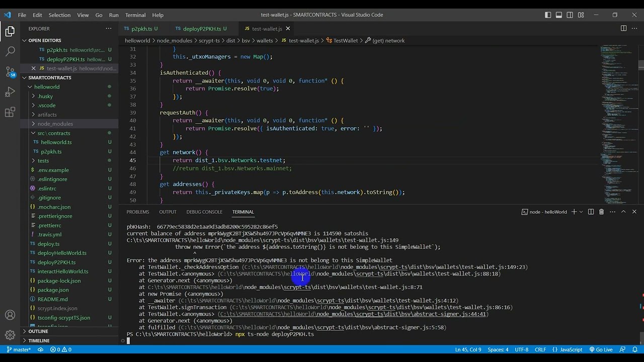Viewport: 644px width, 362px height.
Task: Open the Help menu
Action: [x=157, y=15]
